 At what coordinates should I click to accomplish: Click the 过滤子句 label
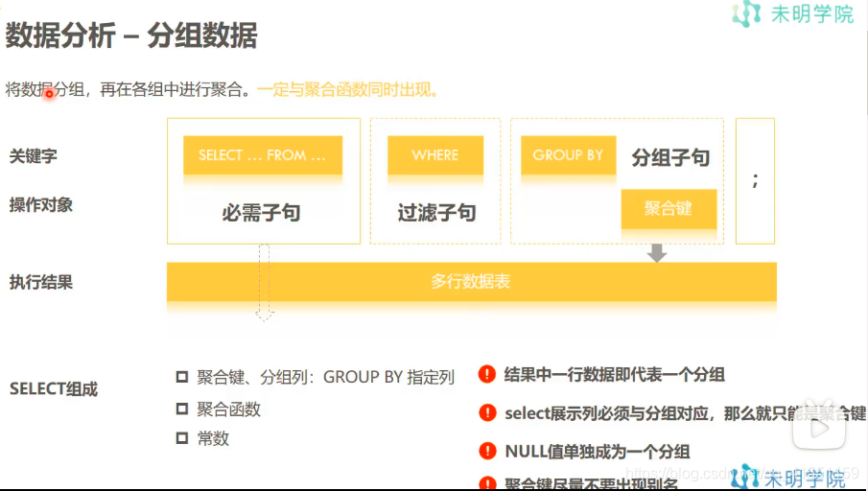point(436,213)
